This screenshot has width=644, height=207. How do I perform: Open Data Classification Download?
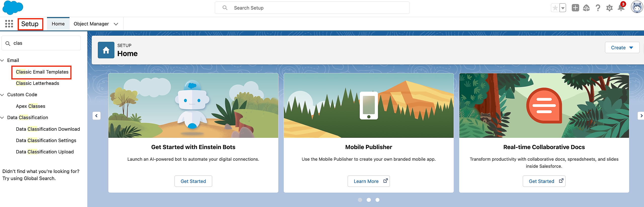(x=48, y=129)
